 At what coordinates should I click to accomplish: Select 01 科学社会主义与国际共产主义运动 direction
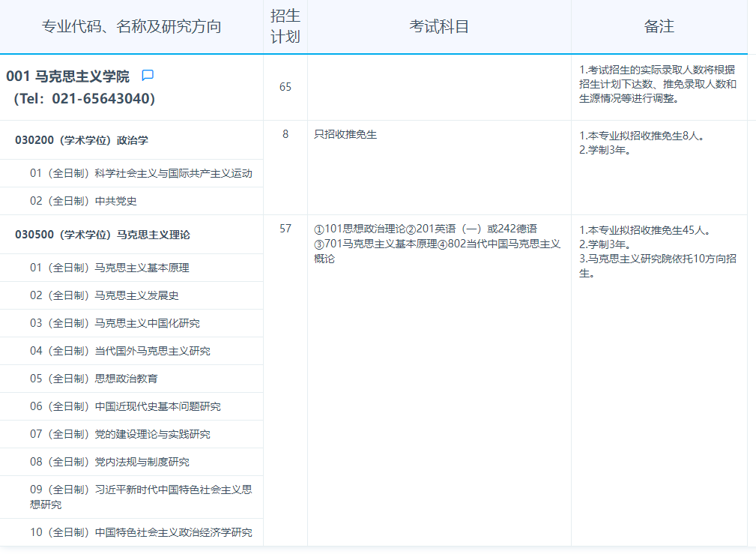pyautogui.click(x=141, y=173)
